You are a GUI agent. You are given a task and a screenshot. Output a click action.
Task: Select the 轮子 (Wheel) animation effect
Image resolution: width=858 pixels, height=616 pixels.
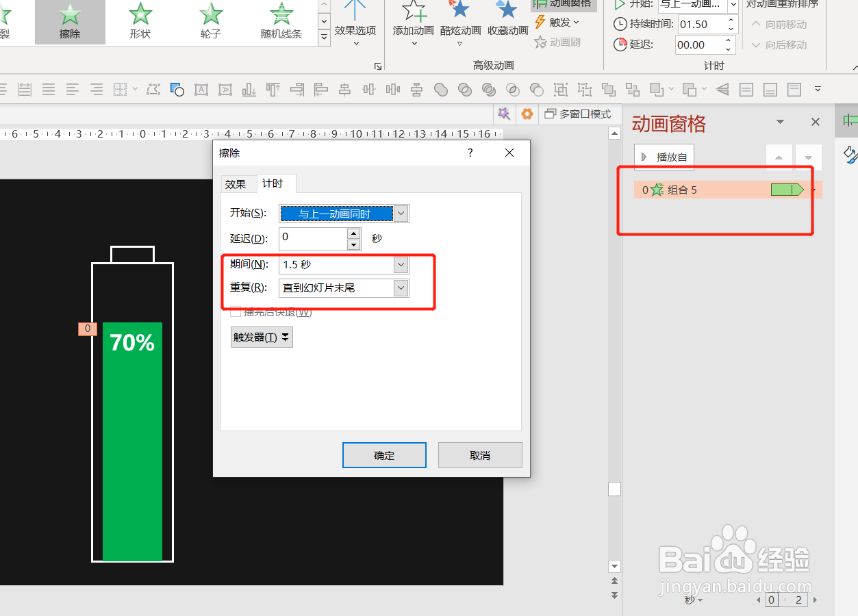[x=210, y=22]
